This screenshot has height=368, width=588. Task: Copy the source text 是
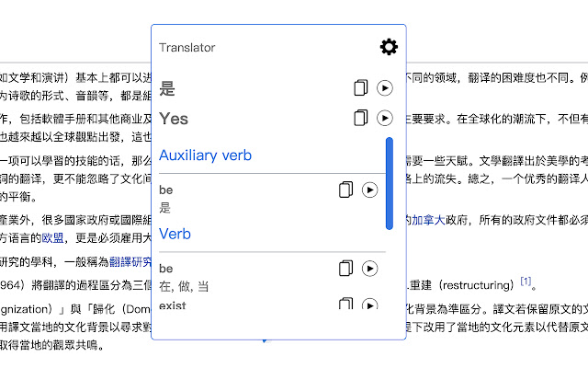click(361, 88)
